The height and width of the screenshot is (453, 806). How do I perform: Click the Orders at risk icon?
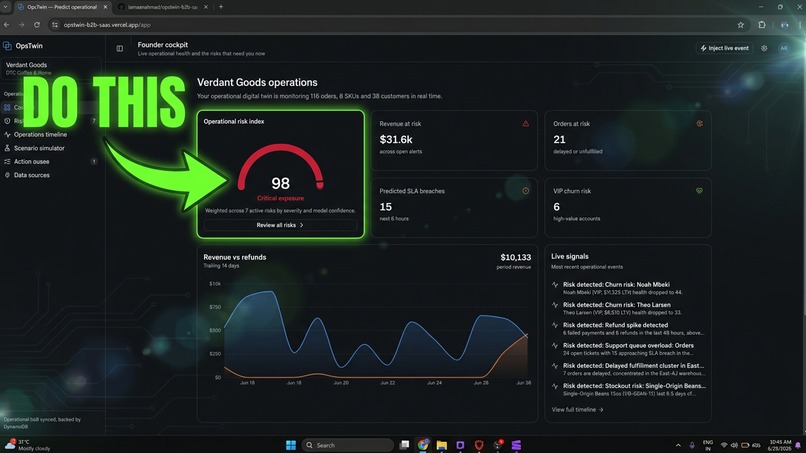(x=699, y=123)
